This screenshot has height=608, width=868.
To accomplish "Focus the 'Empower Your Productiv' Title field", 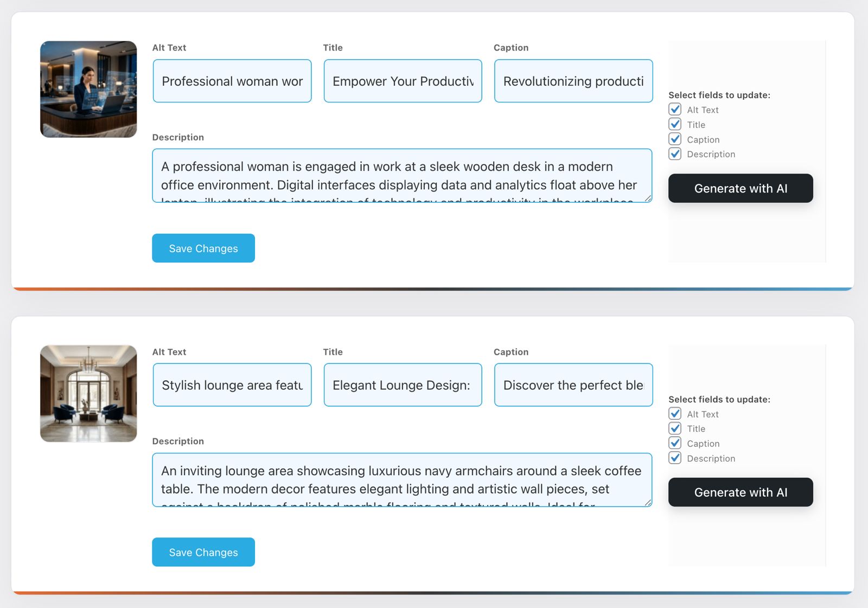I will click(403, 81).
